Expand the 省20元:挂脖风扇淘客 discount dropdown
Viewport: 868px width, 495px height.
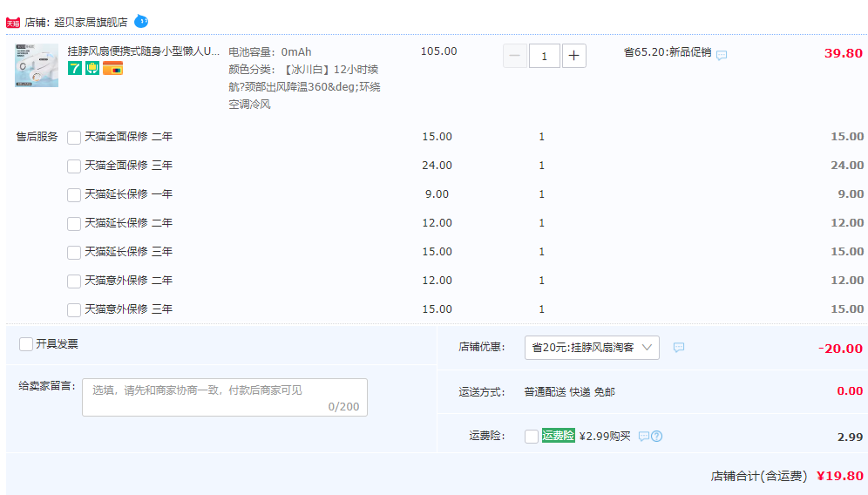[x=592, y=348]
